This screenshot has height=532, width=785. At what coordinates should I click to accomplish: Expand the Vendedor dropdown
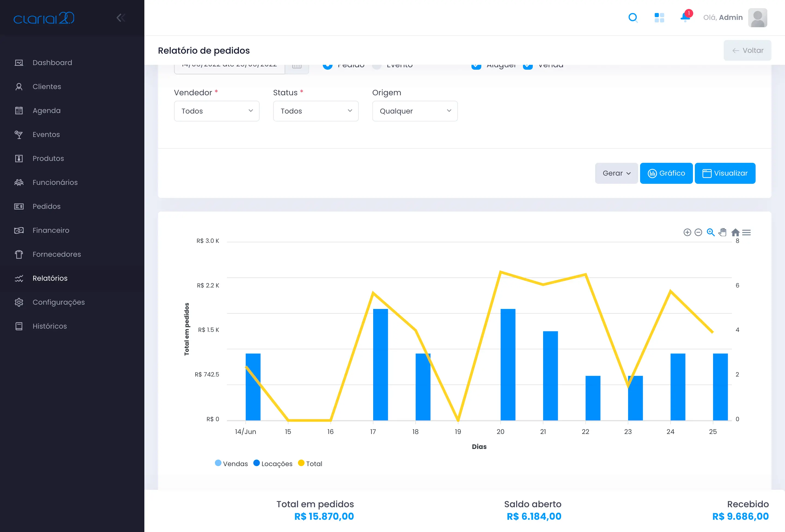[217, 111]
